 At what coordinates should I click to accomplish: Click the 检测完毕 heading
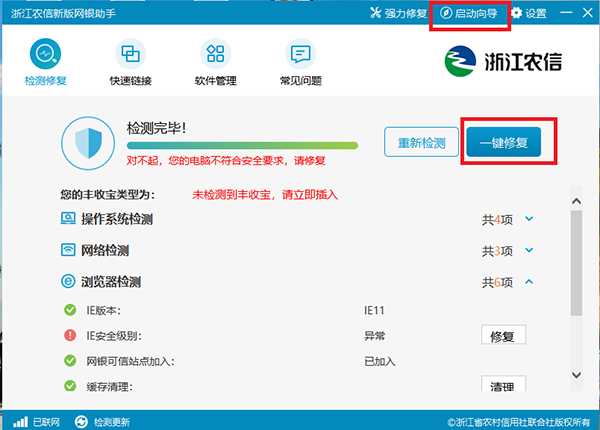point(156,128)
